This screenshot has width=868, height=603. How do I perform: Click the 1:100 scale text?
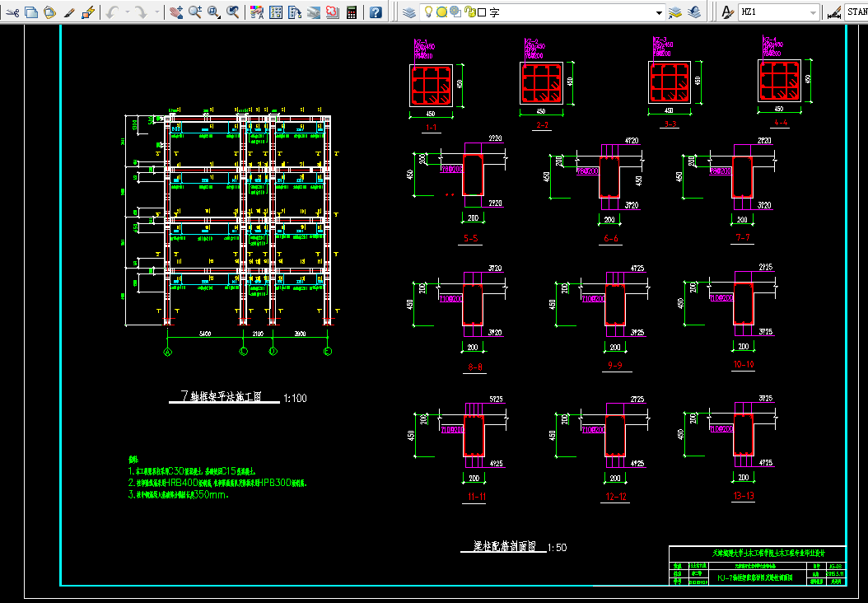click(295, 398)
